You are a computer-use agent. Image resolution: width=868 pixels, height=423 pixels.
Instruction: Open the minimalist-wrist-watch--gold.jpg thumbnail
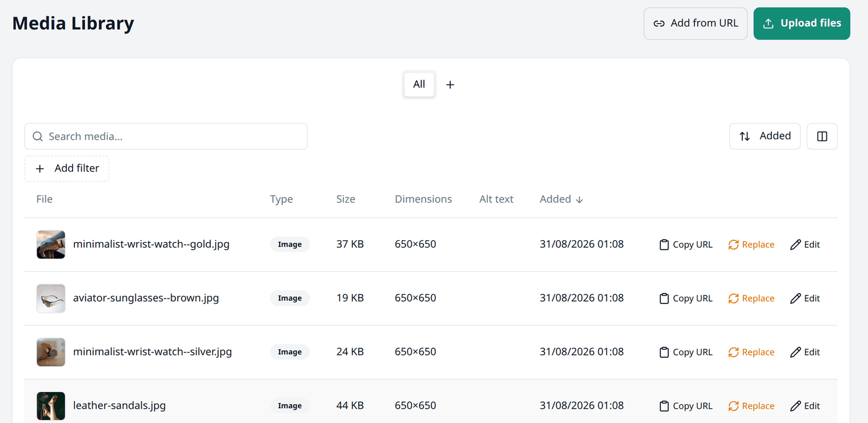click(51, 245)
